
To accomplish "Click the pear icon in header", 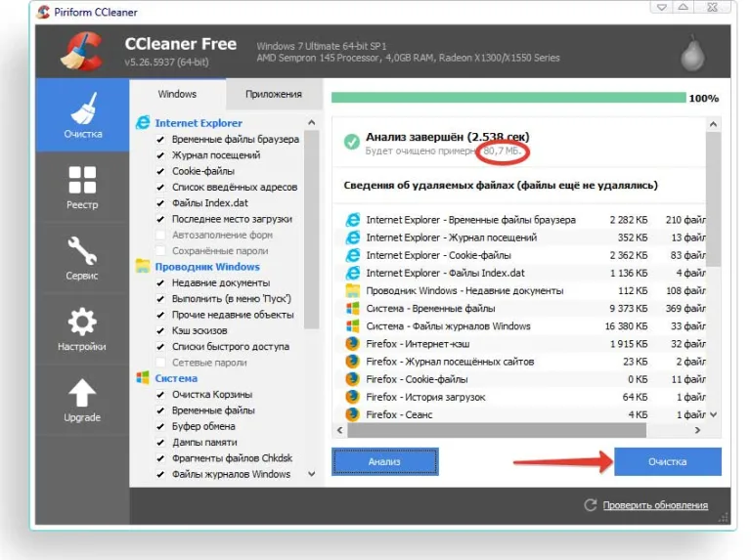I will click(692, 53).
